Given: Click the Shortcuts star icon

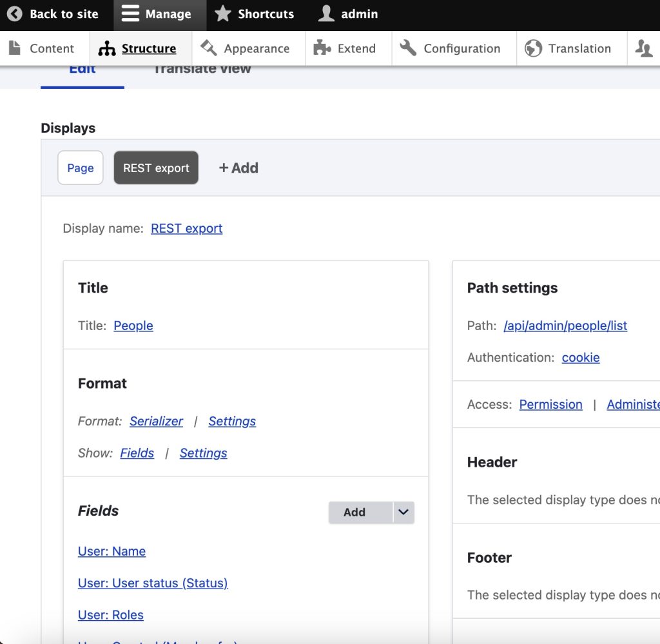Looking at the screenshot, I should (x=222, y=14).
